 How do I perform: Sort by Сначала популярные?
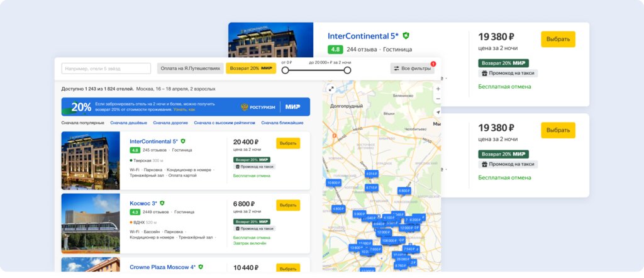(83, 123)
